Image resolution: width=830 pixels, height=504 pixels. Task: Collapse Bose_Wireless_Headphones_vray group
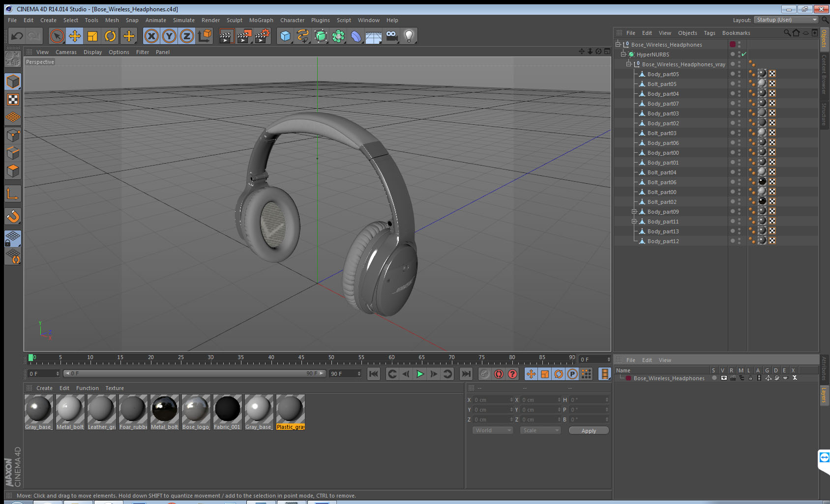[x=628, y=64]
